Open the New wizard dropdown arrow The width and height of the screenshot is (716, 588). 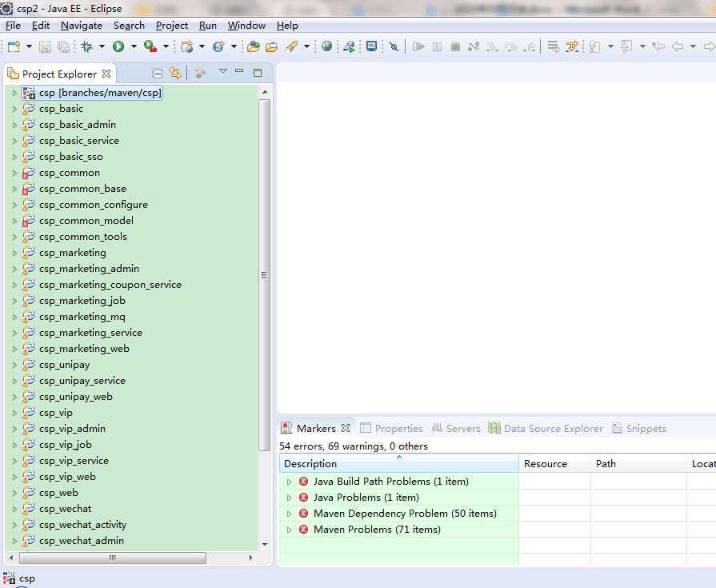tap(29, 46)
